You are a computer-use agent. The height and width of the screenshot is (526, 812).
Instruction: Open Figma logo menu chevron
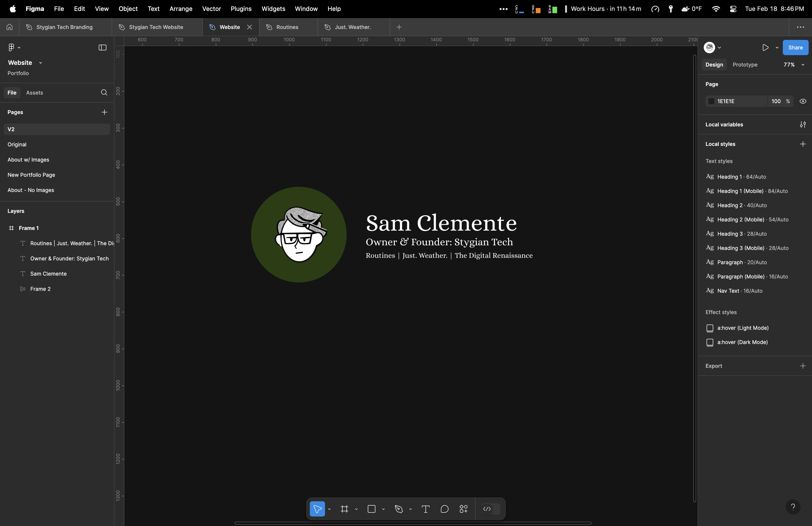[19, 48]
